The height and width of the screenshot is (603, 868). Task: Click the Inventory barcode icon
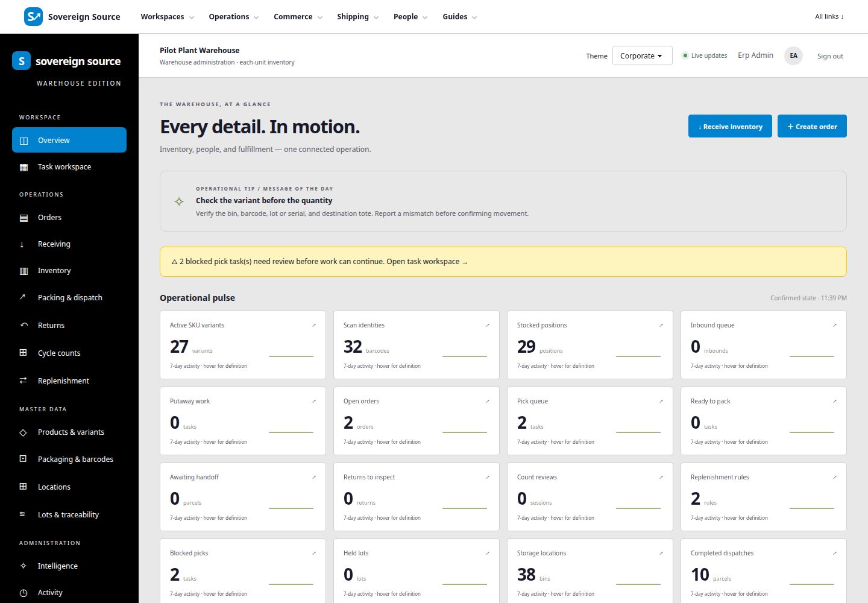[24, 271]
